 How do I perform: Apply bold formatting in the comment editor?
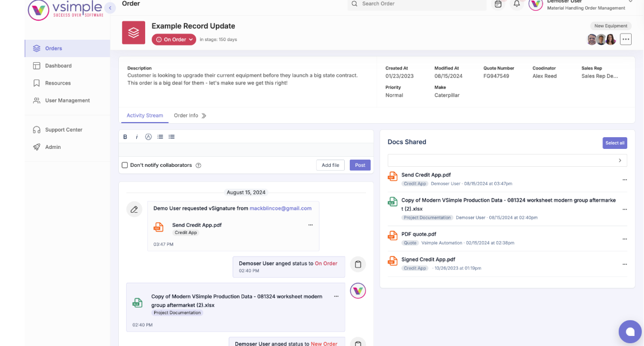[x=125, y=136]
